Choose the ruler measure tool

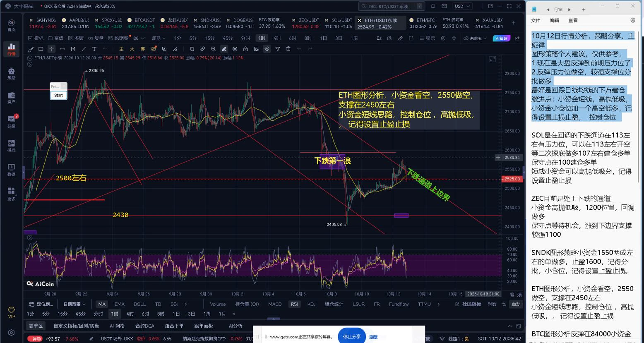click(202, 49)
